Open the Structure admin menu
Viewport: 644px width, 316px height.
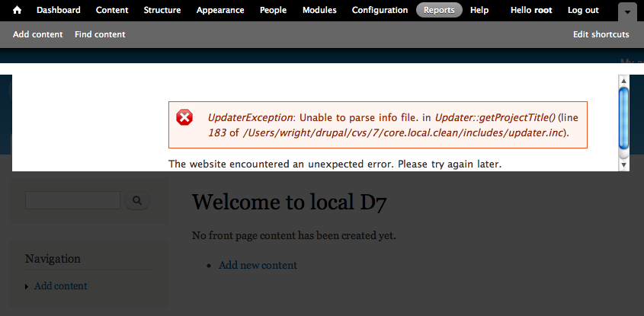point(162,10)
